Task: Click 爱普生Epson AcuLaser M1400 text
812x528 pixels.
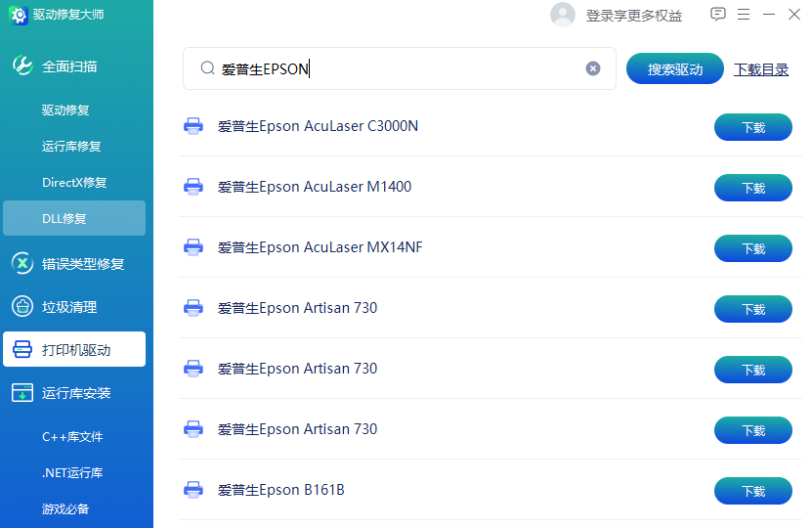Action: (315, 187)
